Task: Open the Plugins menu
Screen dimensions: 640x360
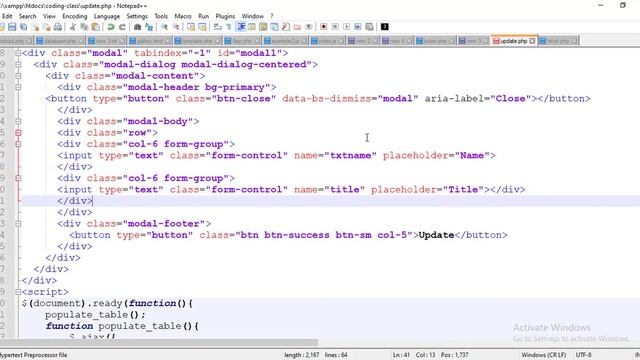Action: pos(225,16)
